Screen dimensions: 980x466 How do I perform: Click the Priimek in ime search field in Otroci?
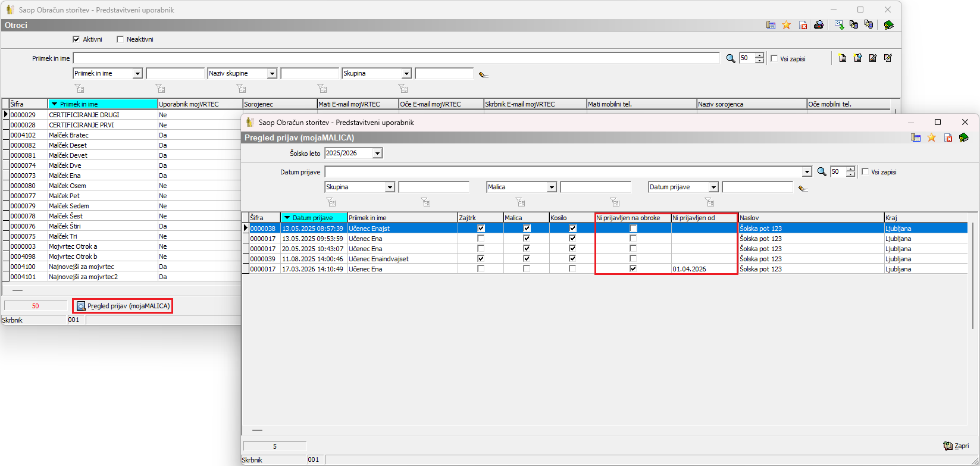pyautogui.click(x=396, y=58)
